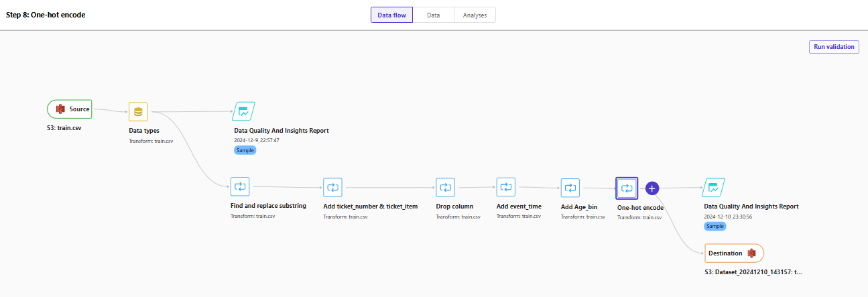Click the '2024-12-10, 23:30:56' timestamp
868x297 pixels.
click(x=728, y=217)
